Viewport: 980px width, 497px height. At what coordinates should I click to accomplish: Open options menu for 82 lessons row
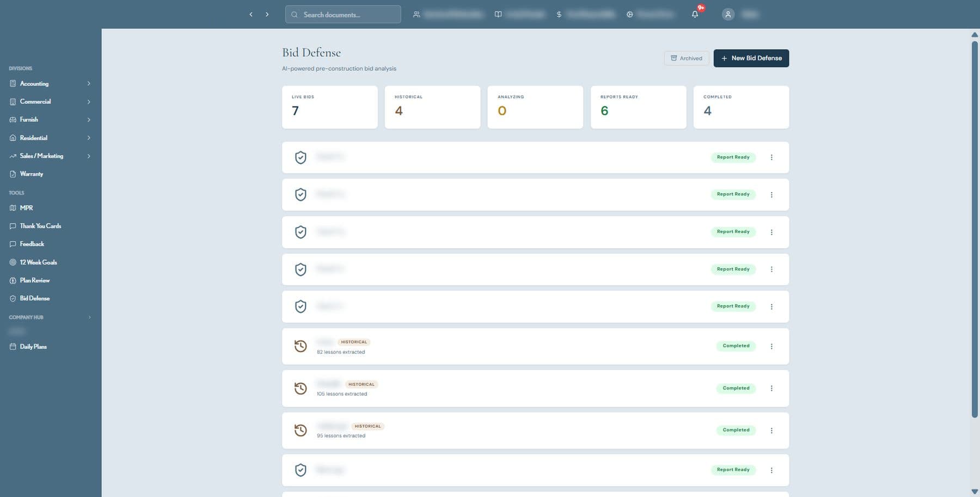coord(771,346)
